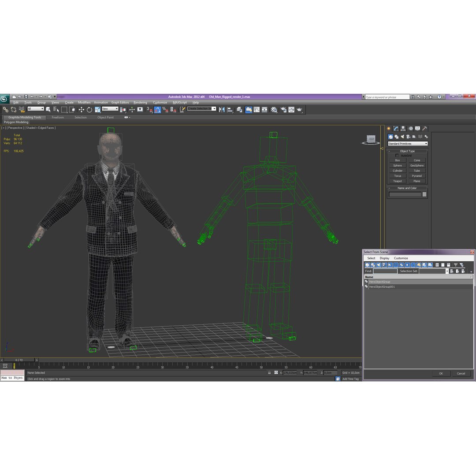Click the Select and Link tool

click(5, 110)
